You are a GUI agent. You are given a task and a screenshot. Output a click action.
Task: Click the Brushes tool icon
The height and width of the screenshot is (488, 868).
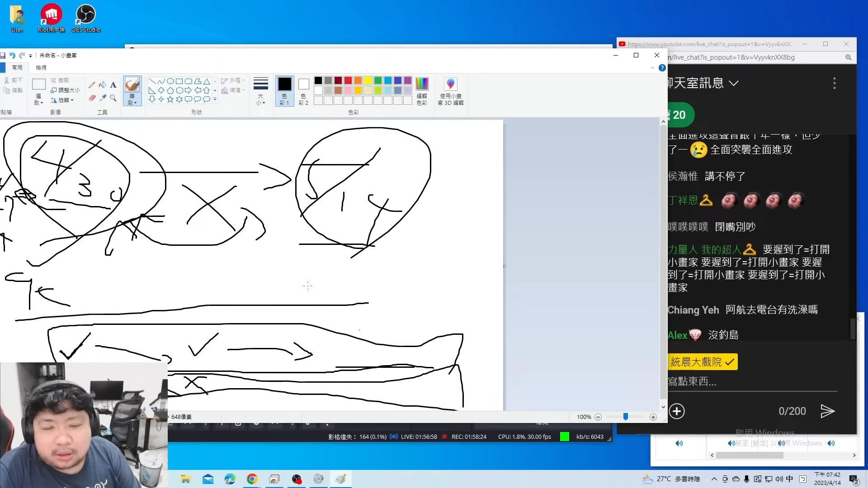point(132,84)
